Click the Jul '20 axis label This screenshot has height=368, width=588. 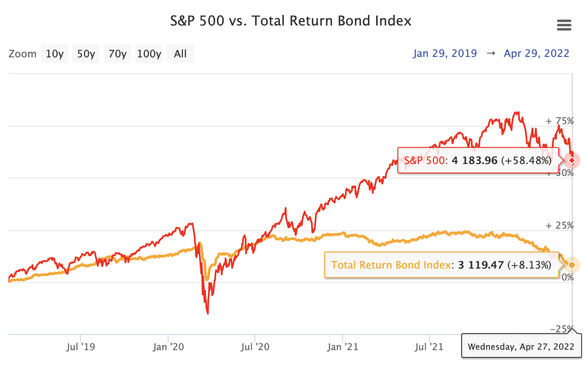255,347
